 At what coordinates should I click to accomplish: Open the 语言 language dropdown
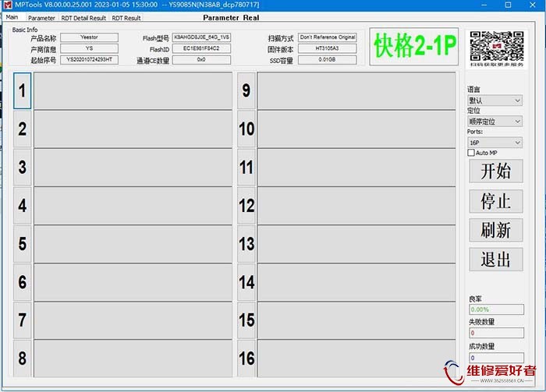(x=495, y=101)
